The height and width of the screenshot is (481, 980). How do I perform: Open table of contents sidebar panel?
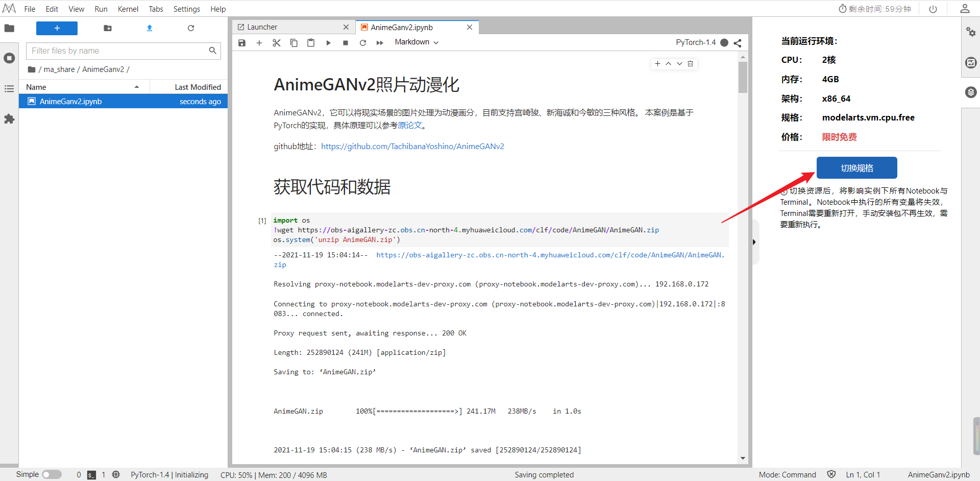coord(9,89)
